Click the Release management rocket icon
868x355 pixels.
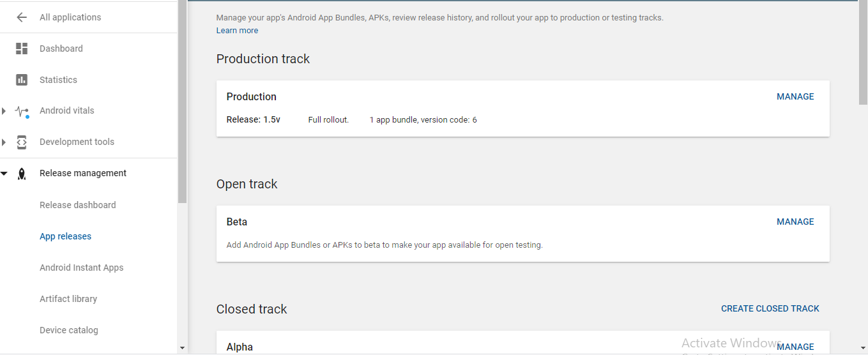pyautogui.click(x=22, y=174)
